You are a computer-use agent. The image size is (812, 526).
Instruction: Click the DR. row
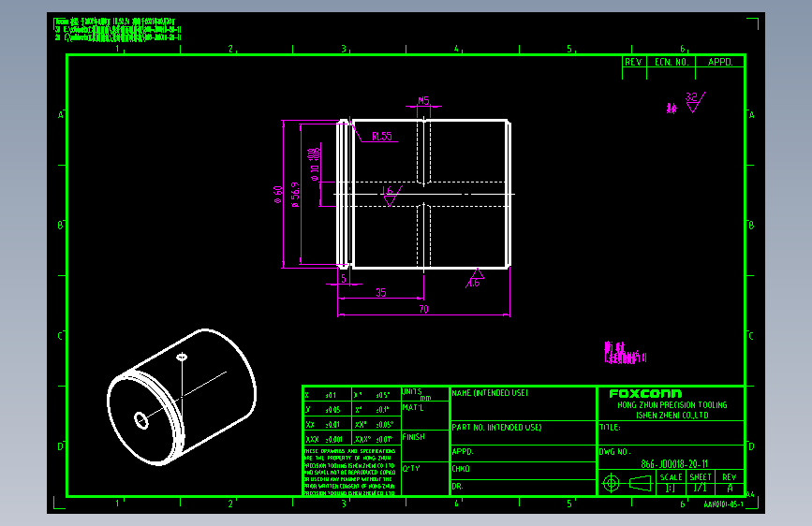pyautogui.click(x=523, y=488)
